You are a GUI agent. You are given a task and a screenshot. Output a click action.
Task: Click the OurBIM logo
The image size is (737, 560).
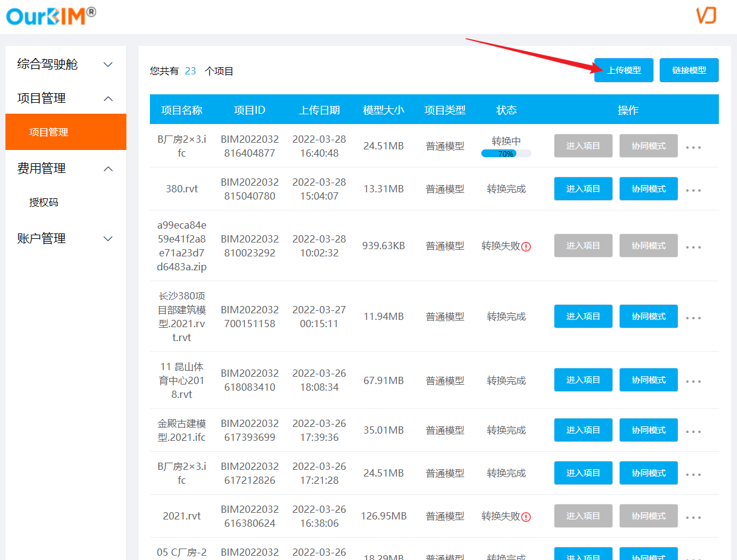pyautogui.click(x=51, y=16)
